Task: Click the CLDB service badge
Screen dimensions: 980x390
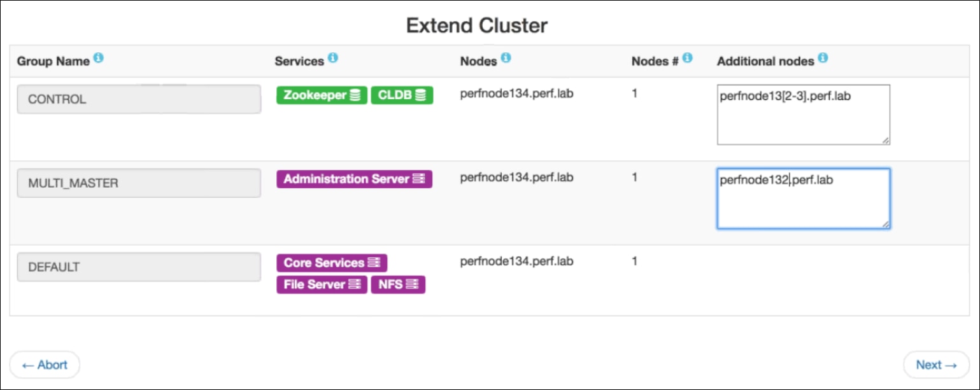Action: 402,95
